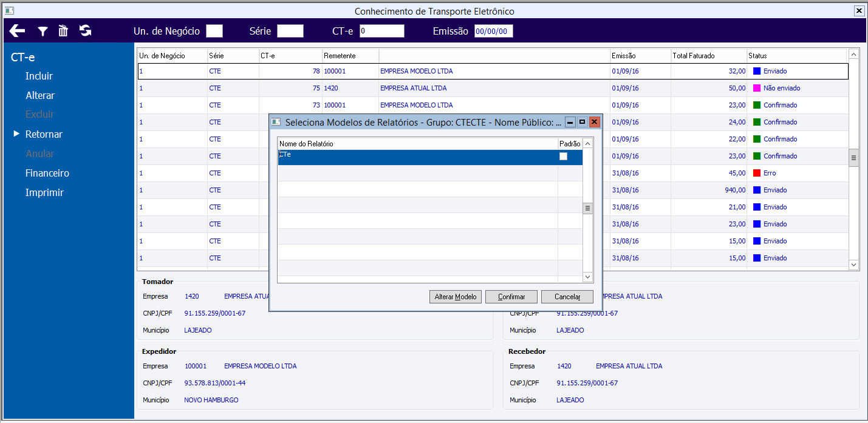Click Cancelar in the report dialog

pyautogui.click(x=567, y=297)
